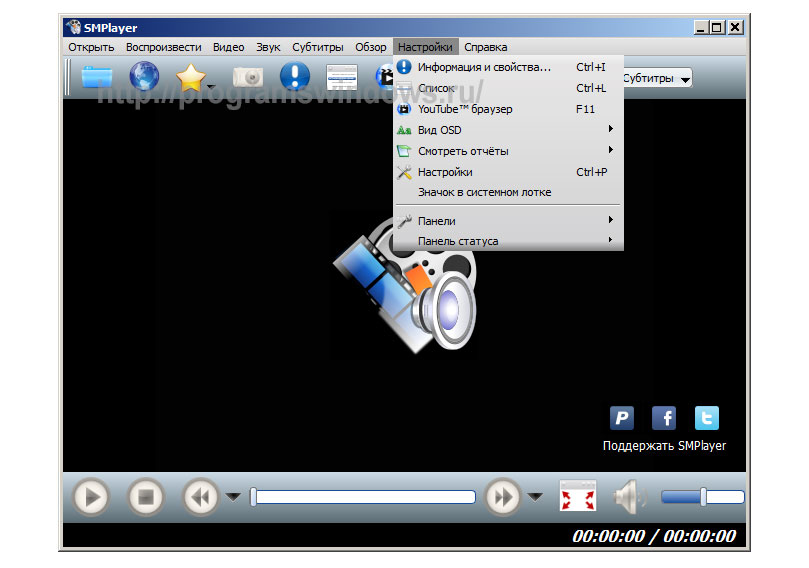
Task: Expand the Вид OSD submenu
Action: tap(508, 130)
